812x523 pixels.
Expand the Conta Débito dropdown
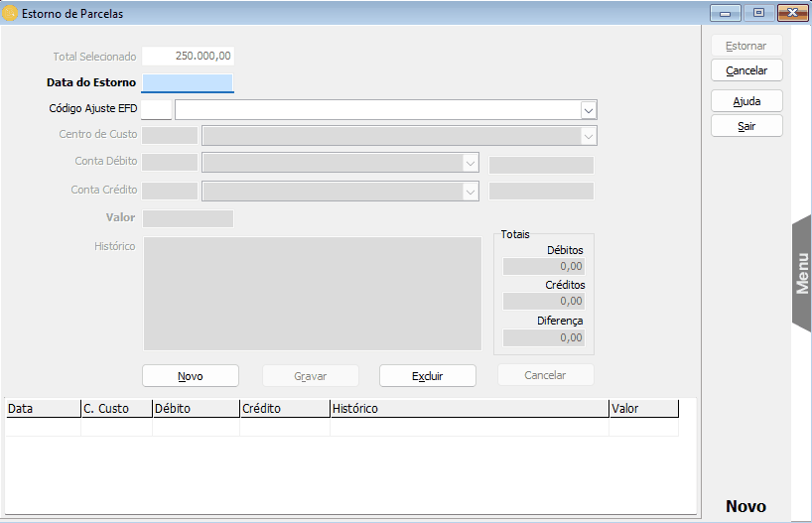[471, 163]
